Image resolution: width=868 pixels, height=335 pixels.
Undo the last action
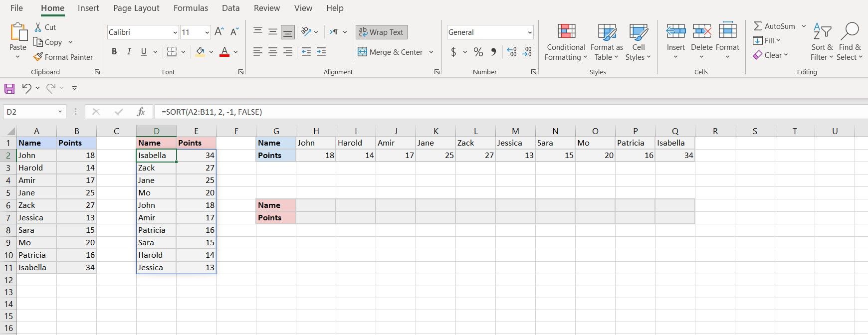(26, 88)
